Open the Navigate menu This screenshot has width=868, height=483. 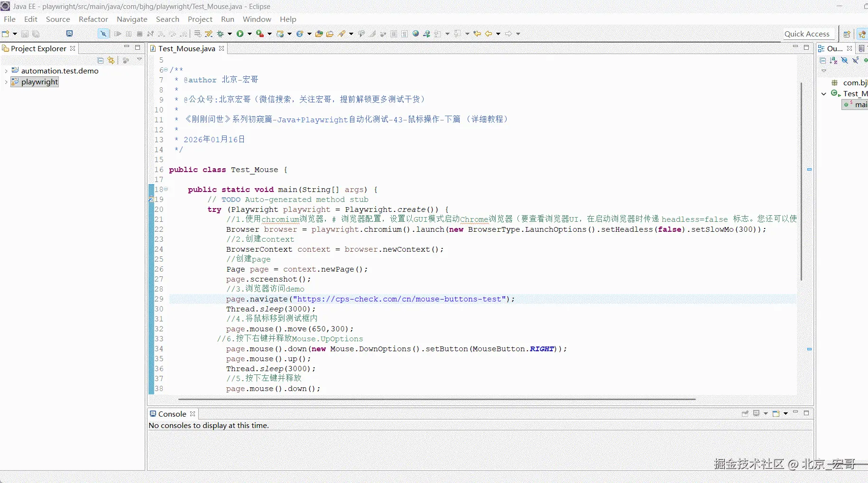132,19
